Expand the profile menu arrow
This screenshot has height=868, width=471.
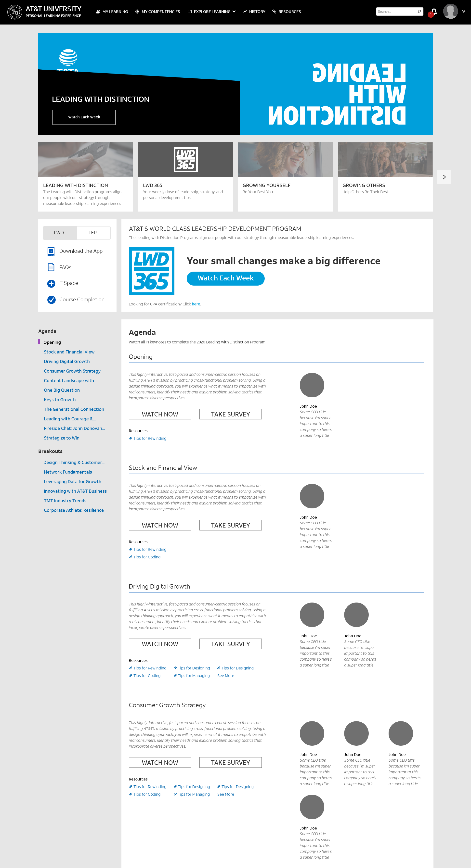point(464,12)
